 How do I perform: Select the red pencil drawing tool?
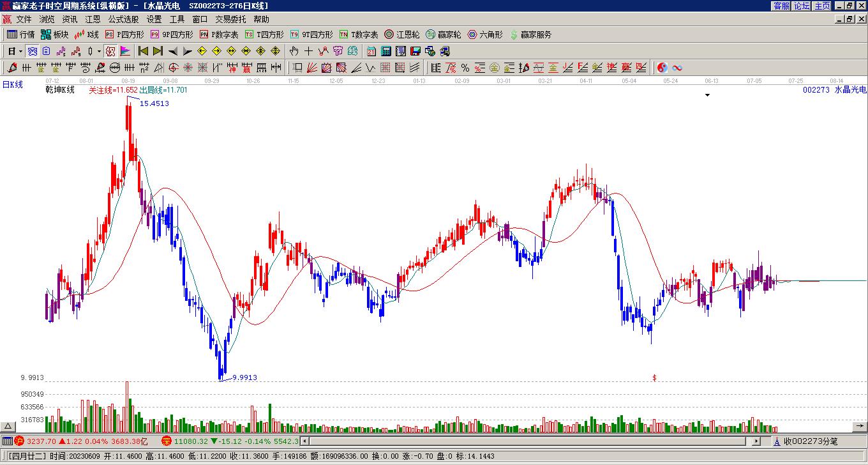pos(12,68)
